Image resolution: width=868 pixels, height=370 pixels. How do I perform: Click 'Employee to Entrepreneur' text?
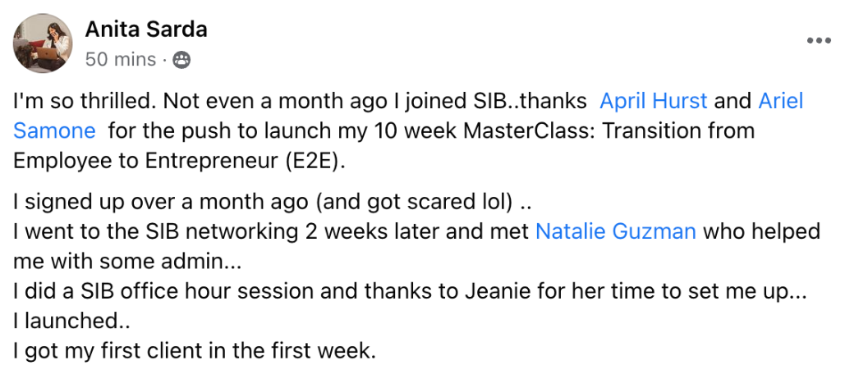coord(147,161)
